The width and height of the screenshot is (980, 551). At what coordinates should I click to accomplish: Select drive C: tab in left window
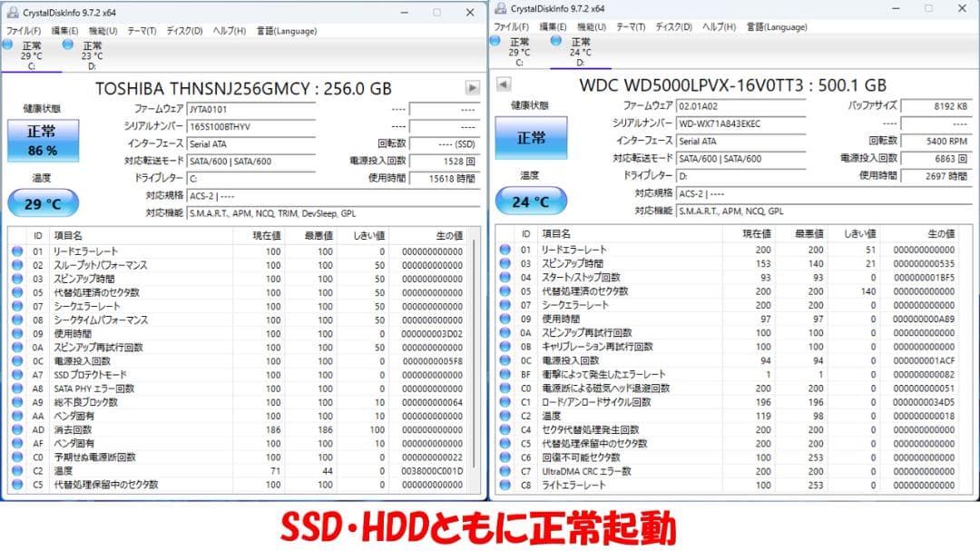pos(31,55)
